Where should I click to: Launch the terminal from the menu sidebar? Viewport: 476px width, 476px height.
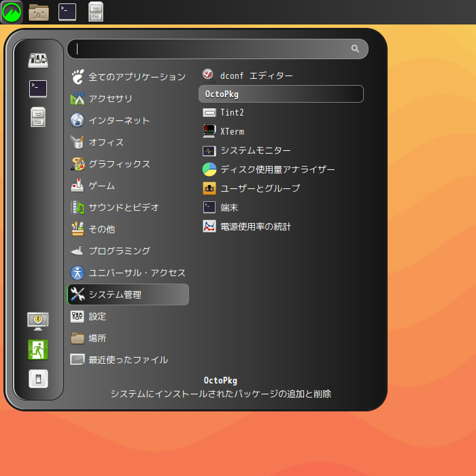(x=38, y=88)
